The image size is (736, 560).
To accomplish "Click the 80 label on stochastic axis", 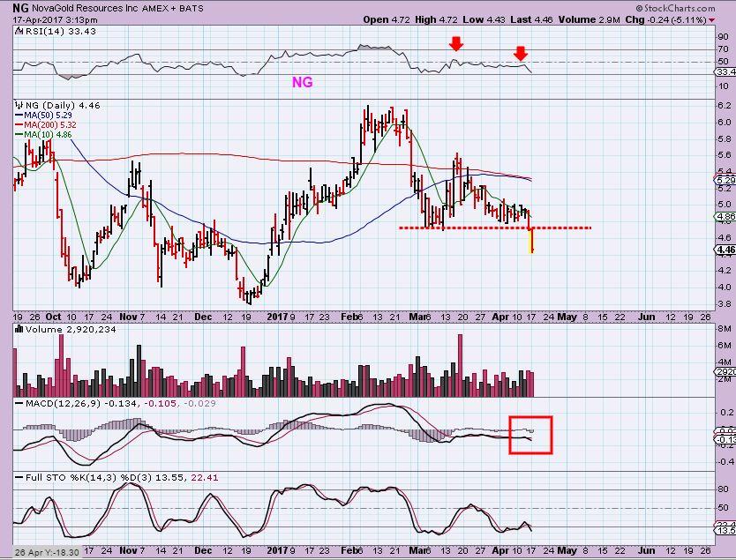I will [x=723, y=489].
